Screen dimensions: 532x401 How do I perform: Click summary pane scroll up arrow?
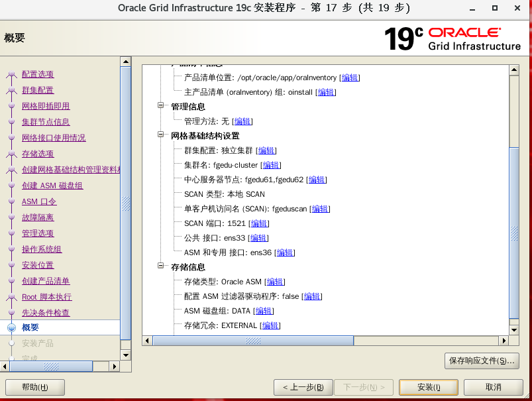(514, 70)
